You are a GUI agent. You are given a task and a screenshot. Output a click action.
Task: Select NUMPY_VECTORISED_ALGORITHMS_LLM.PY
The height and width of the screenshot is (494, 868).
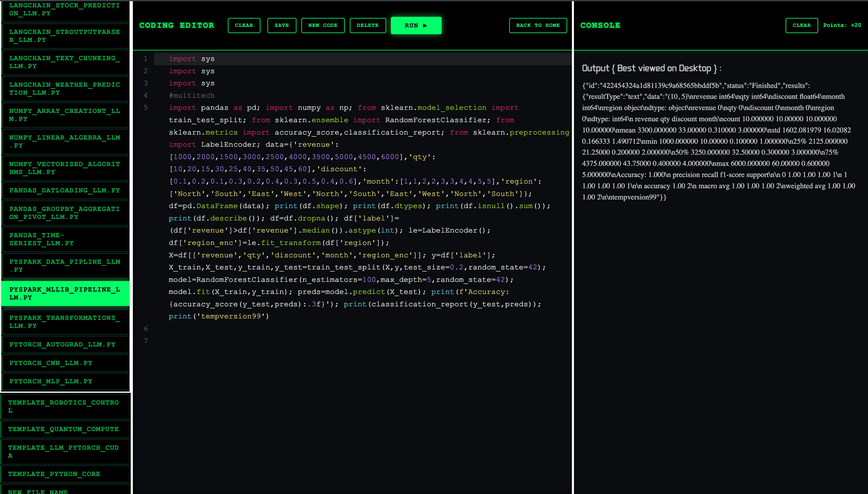point(66,168)
